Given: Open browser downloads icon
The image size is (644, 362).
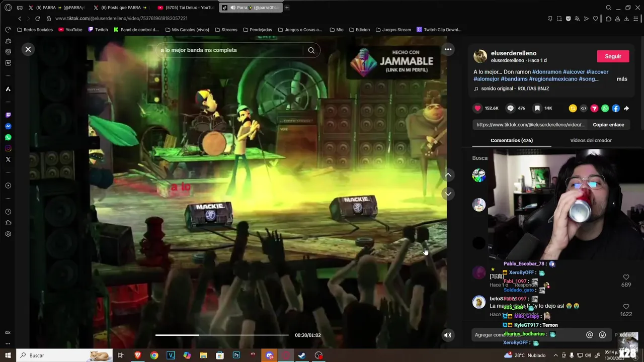Looking at the screenshot, I should [x=626, y=19].
